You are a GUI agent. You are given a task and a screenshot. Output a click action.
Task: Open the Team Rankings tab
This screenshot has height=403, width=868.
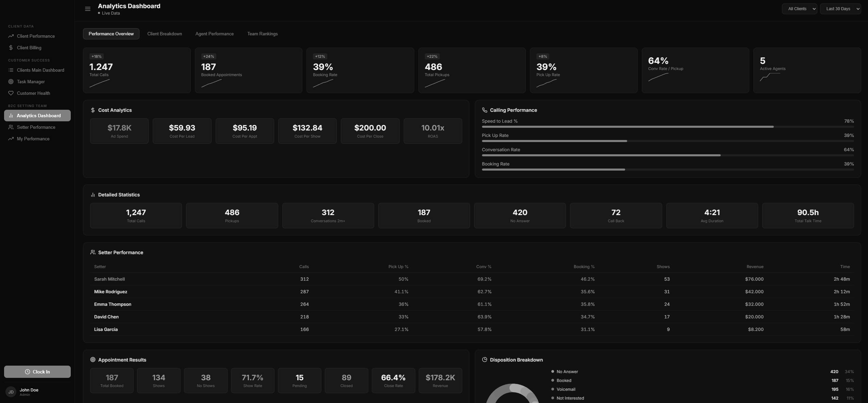pos(262,34)
